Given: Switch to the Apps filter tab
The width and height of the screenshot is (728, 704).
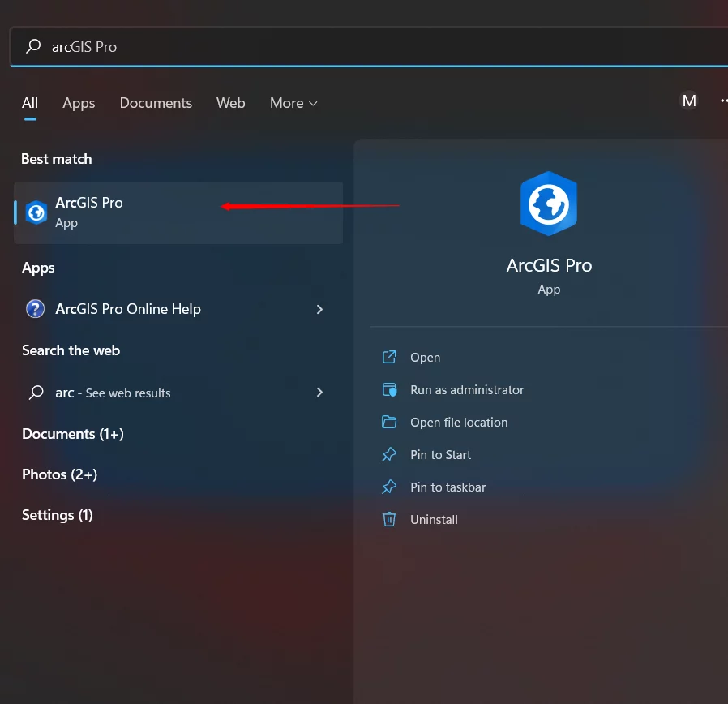Looking at the screenshot, I should 79,103.
